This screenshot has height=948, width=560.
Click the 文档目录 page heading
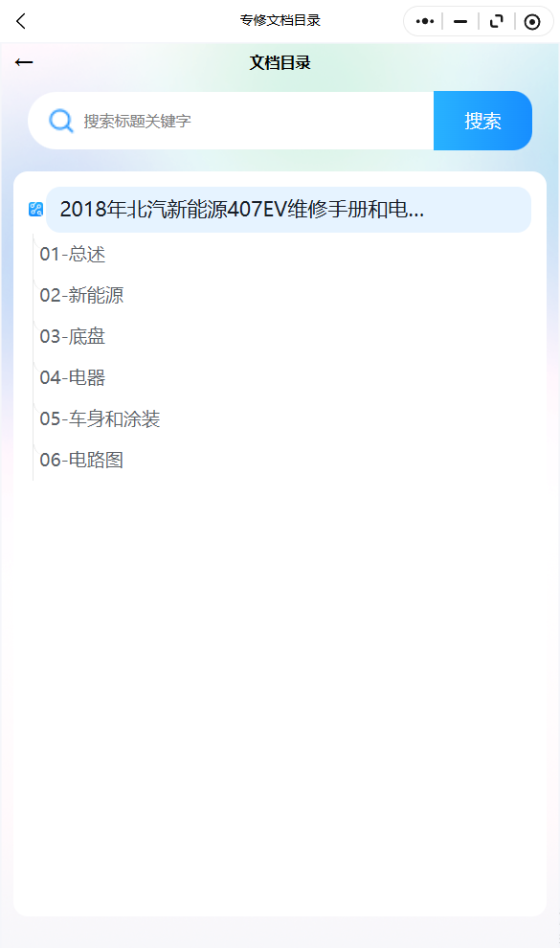coord(280,62)
